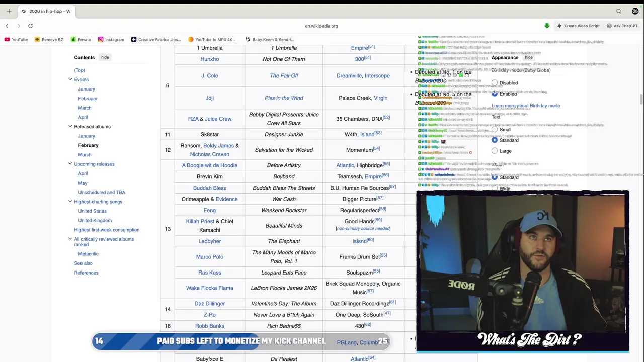Open the Waka Flocka Flame link
644x362 pixels.
(210, 288)
